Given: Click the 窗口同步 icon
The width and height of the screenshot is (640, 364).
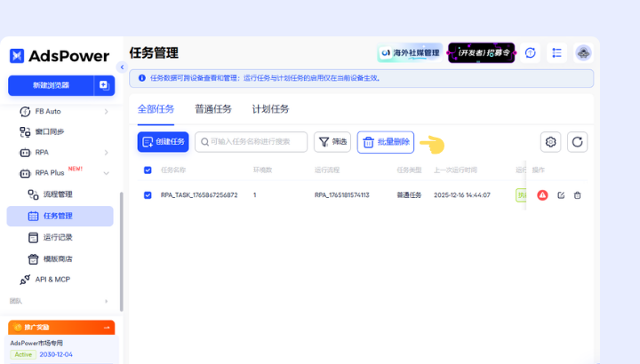Looking at the screenshot, I should click(x=25, y=131).
